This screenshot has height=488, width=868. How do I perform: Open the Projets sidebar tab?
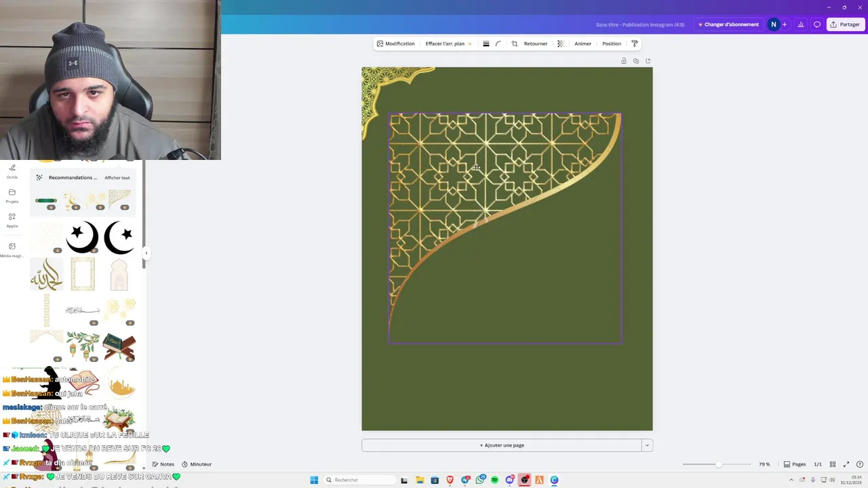tap(12, 196)
